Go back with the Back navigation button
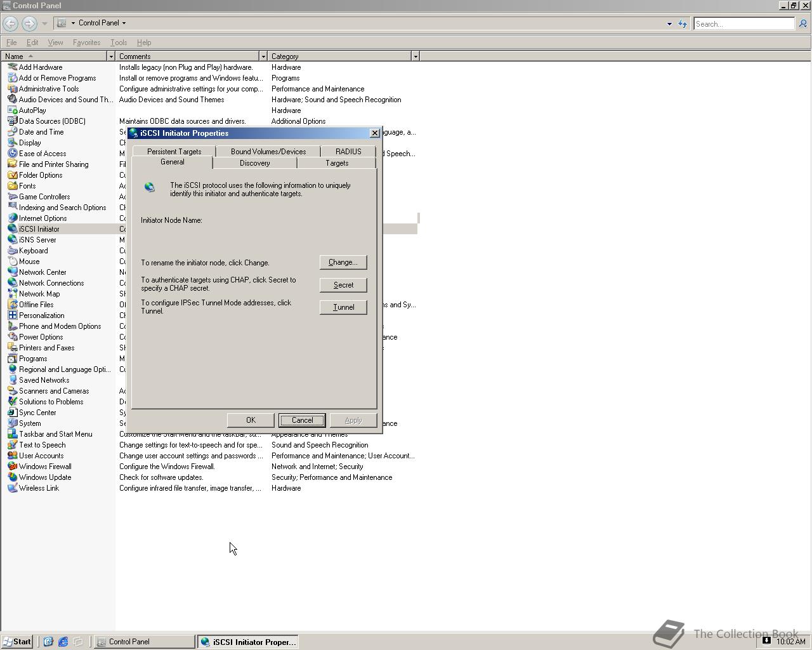 click(10, 23)
